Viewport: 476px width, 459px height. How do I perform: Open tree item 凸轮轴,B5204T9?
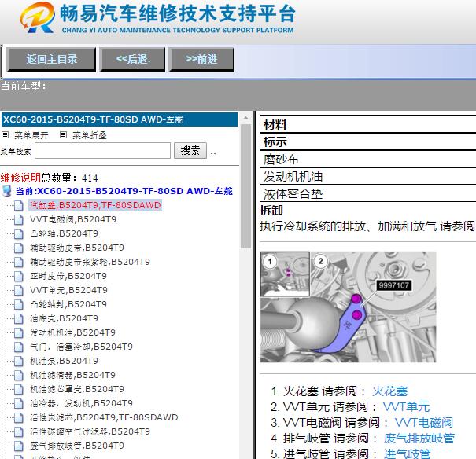[x=64, y=233]
